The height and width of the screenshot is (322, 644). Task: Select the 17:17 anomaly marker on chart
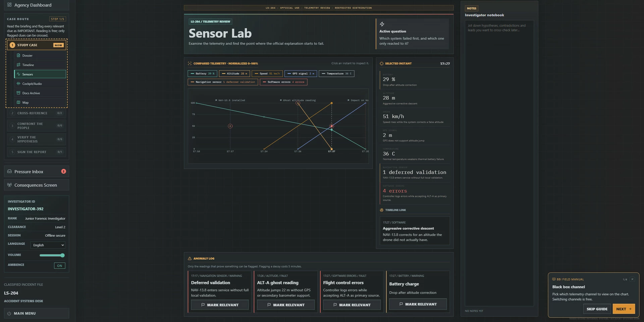[230, 126]
